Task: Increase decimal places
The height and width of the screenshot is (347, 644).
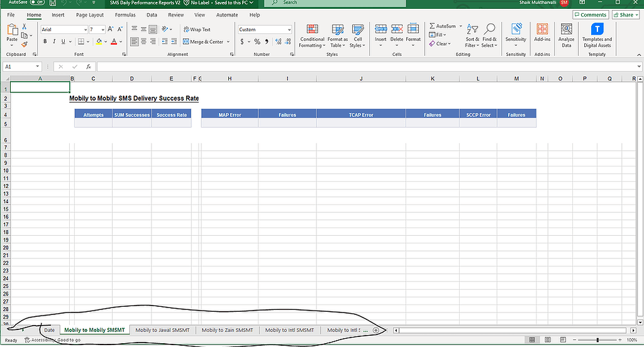Action: tap(279, 41)
